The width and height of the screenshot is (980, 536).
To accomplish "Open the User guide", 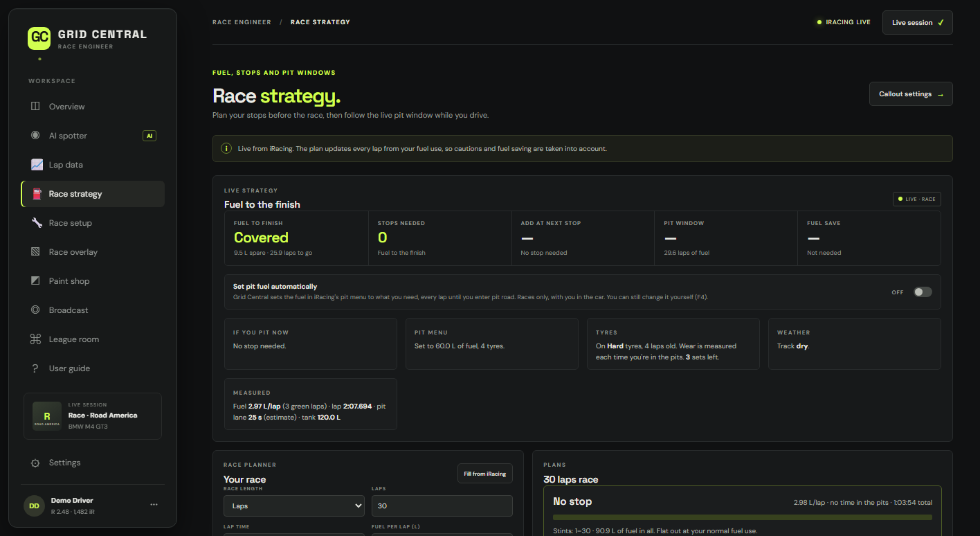I will point(93,368).
